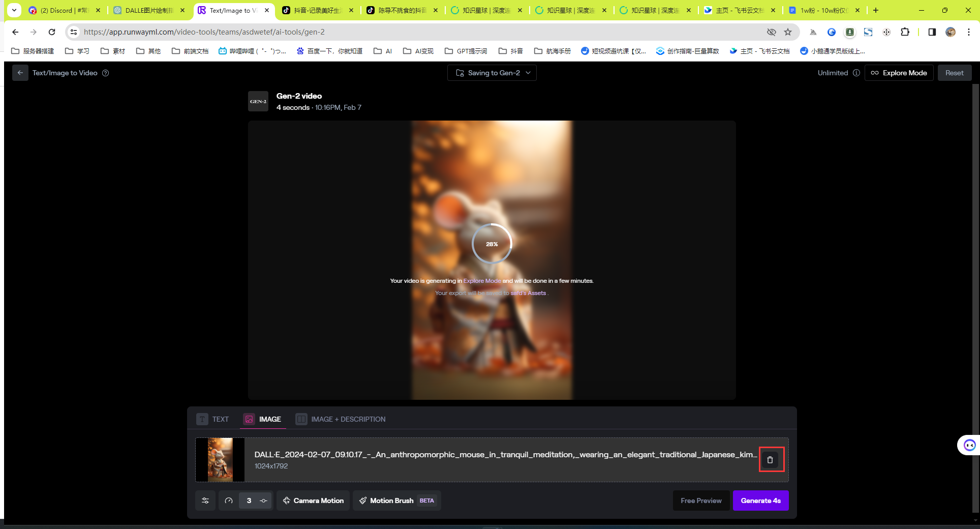980x529 pixels.
Task: Click the Free Preview button
Action: tap(701, 501)
